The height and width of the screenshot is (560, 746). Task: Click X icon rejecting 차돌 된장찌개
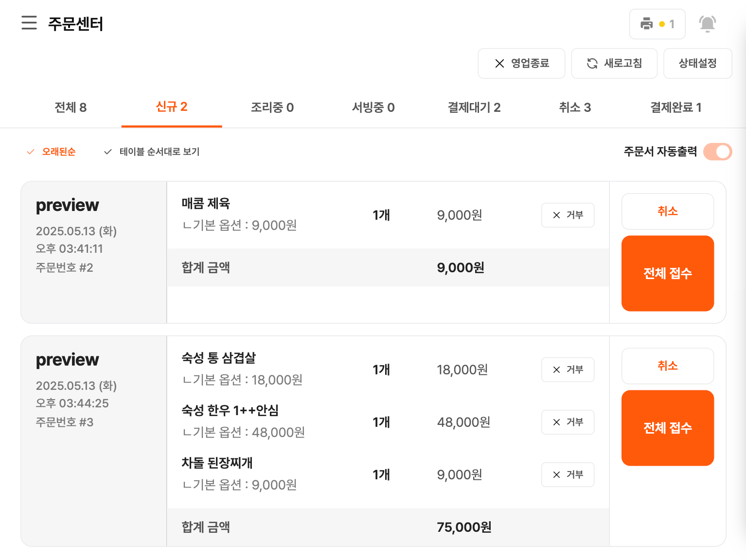(x=556, y=474)
